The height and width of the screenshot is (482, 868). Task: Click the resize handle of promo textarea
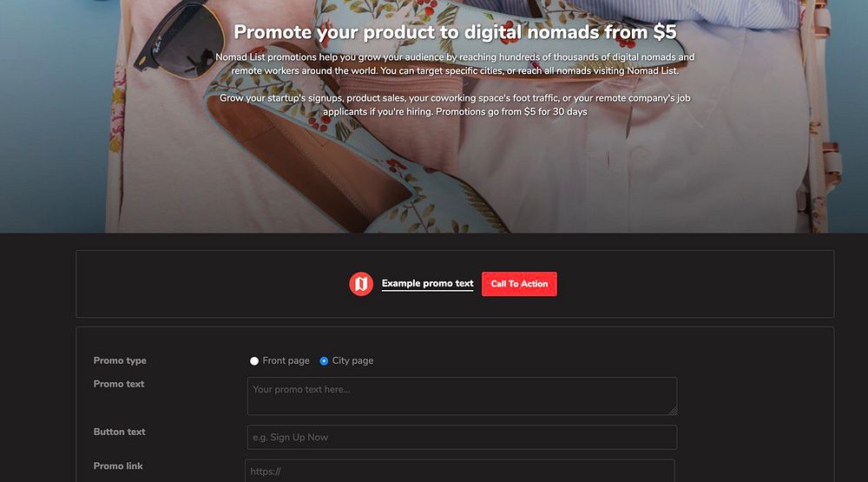coord(673,411)
